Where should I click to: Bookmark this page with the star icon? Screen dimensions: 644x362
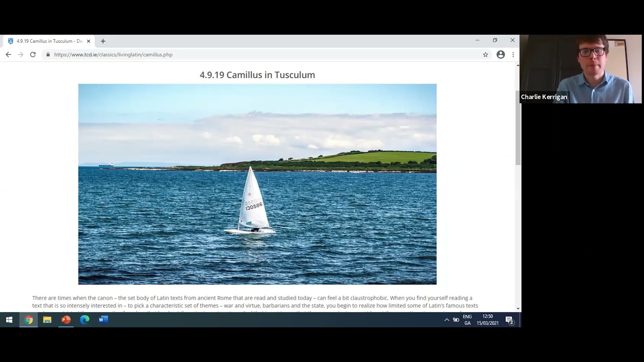click(486, 54)
